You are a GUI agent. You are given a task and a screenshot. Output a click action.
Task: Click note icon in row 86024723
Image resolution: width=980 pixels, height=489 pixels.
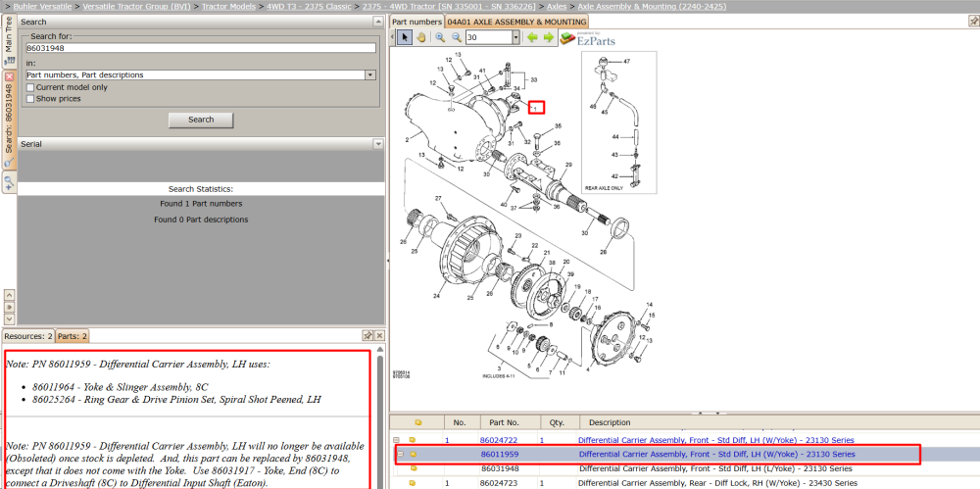pos(413,483)
